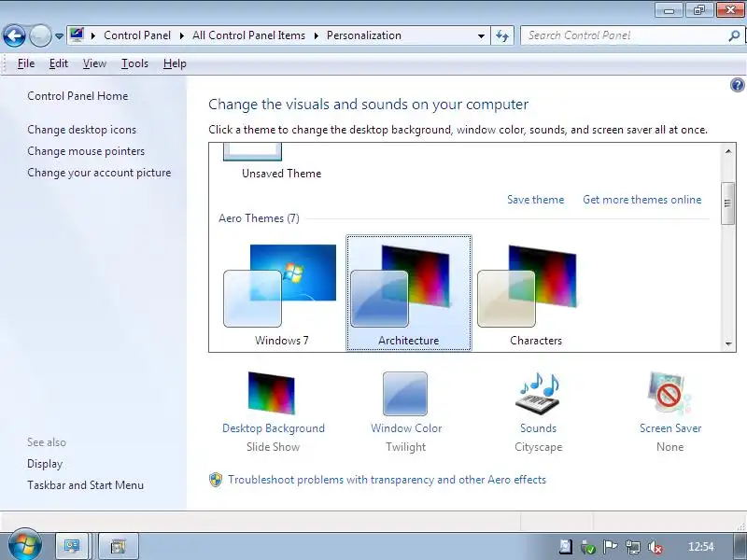Open the Sounds keyboard-and-notes icon
Image resolution: width=747 pixels, height=560 pixels.
coord(539,393)
